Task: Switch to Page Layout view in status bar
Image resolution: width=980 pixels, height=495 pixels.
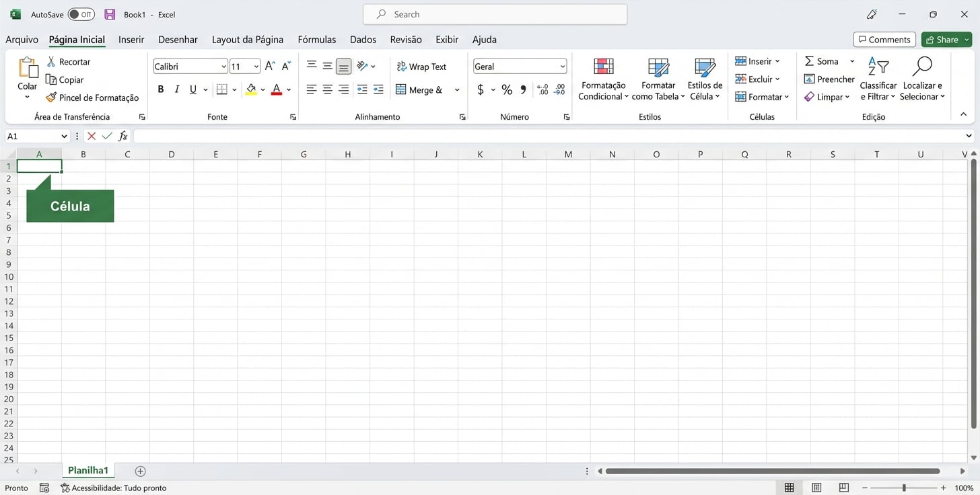Action: [x=816, y=488]
